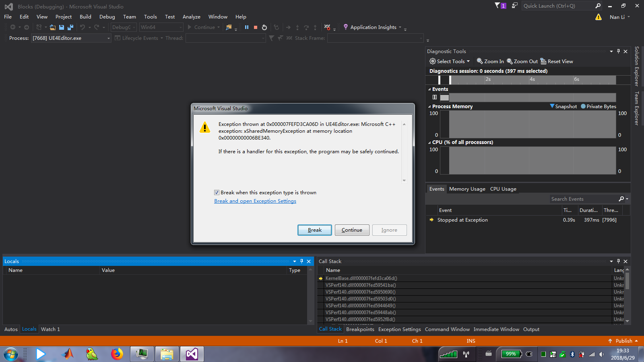
Task: Click the Save All icon
Action: pos(70,27)
